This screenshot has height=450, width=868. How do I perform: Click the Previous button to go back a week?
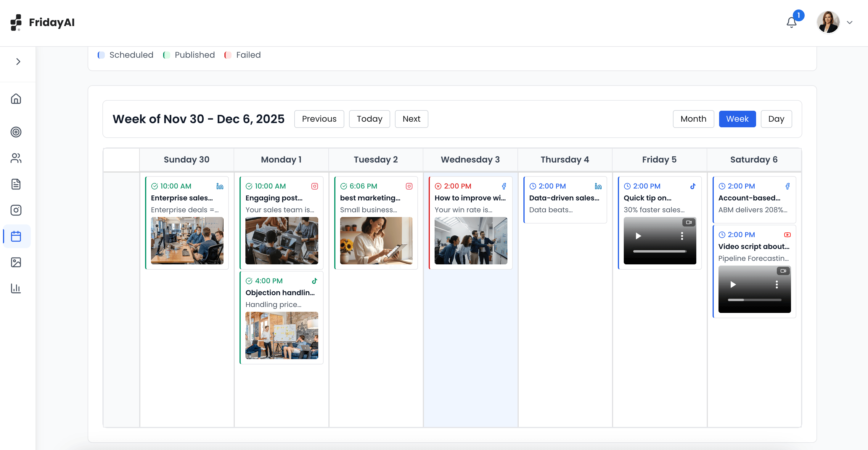click(x=319, y=119)
